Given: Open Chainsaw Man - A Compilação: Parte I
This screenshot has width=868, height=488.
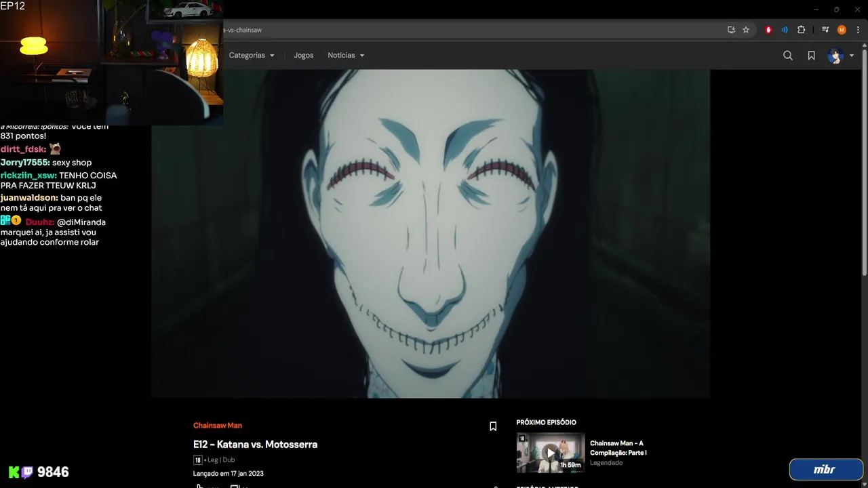Looking at the screenshot, I should pos(618,448).
